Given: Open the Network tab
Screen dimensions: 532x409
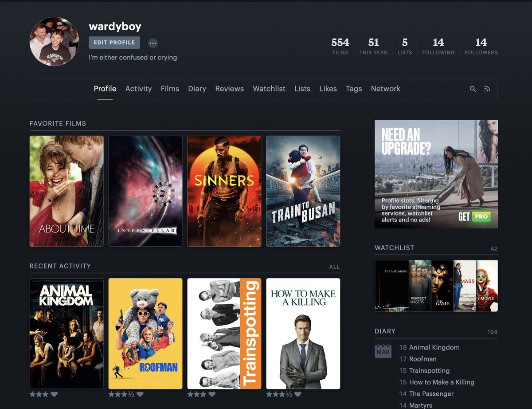Looking at the screenshot, I should [386, 89].
